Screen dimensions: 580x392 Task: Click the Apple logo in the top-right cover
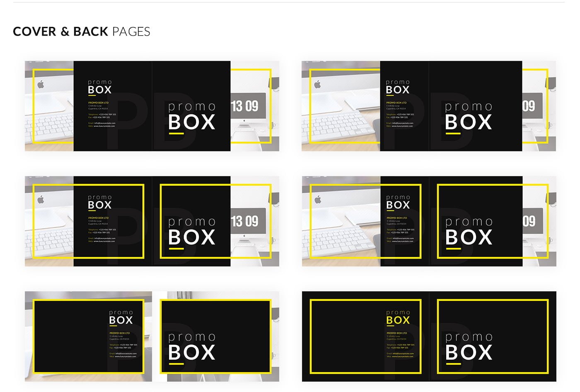coord(317,85)
